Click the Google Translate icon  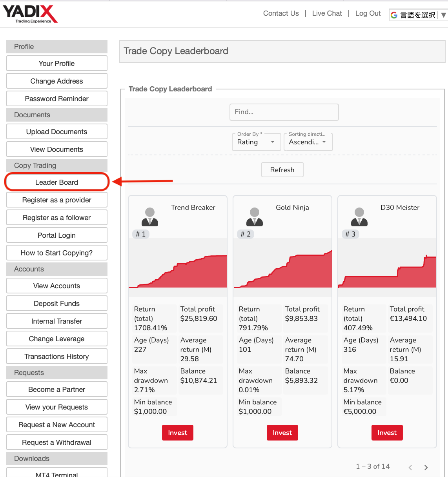point(394,15)
